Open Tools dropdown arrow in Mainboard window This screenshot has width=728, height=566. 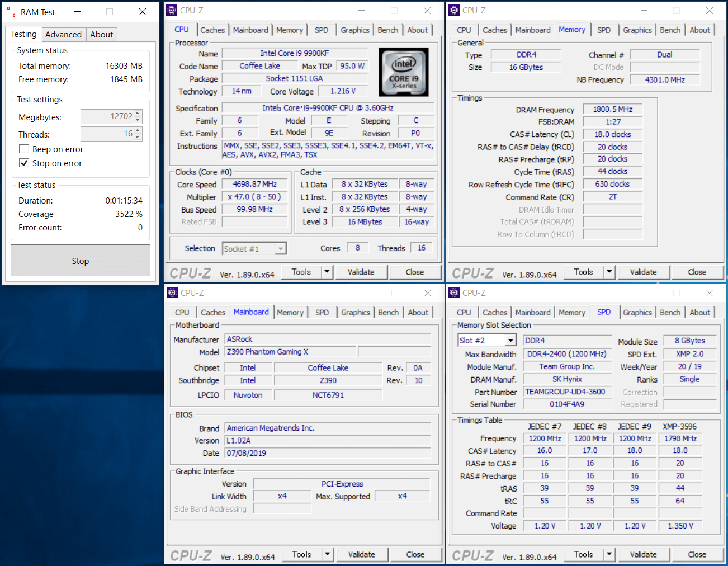(x=328, y=555)
